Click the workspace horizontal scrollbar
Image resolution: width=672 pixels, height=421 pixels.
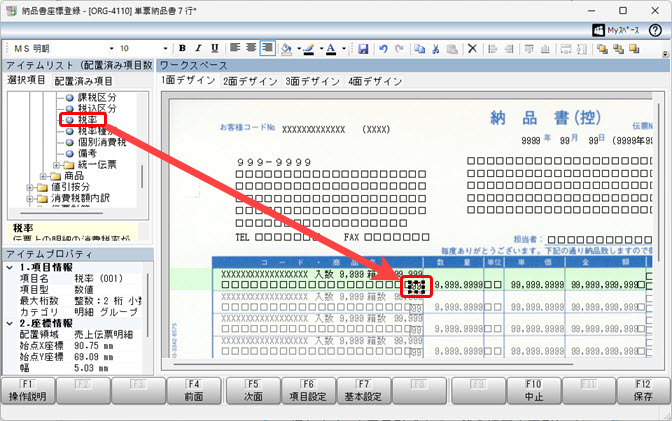pyautogui.click(x=373, y=365)
